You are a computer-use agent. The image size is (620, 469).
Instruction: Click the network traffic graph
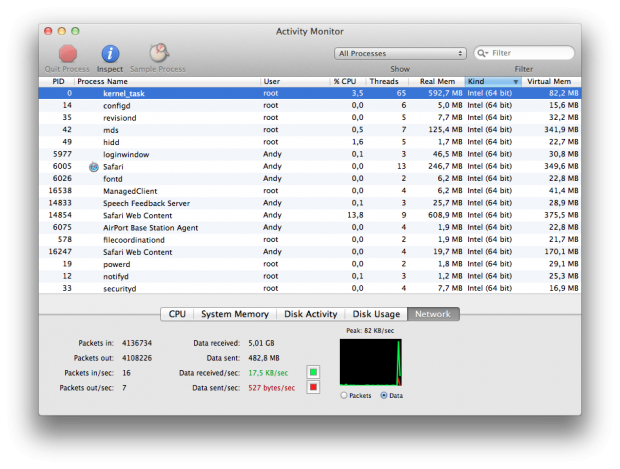371,362
